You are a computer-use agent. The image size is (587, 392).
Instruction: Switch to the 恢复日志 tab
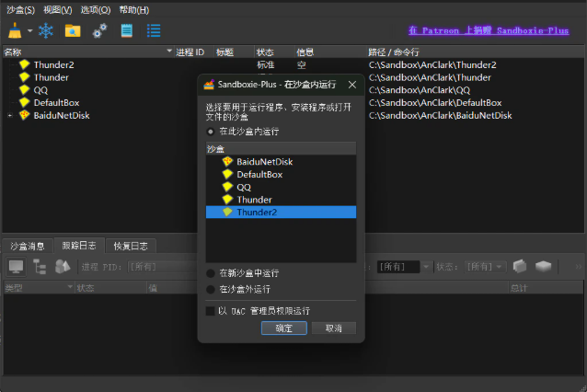[131, 246]
